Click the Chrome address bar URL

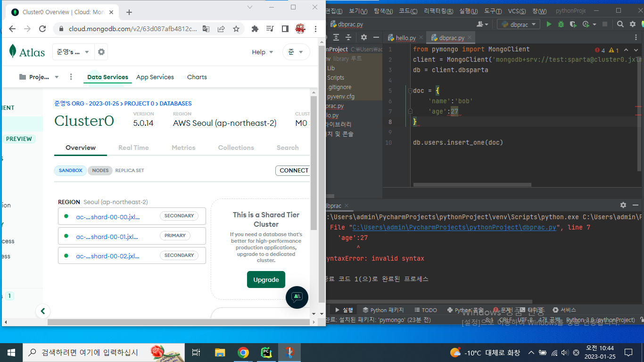click(133, 29)
